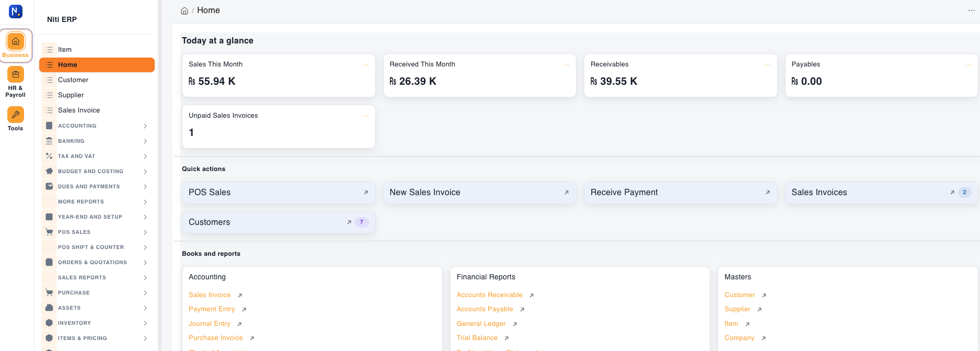
Task: Open the Company link under Masters
Action: [740, 338]
